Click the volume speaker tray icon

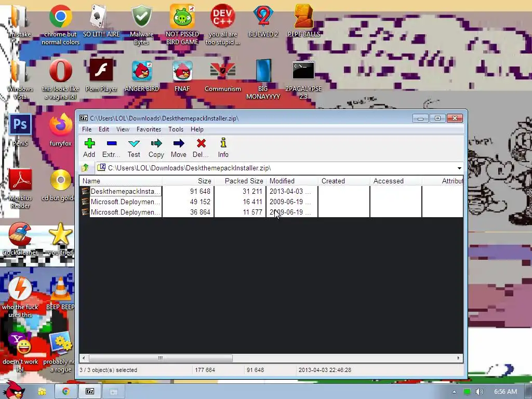coord(479,392)
